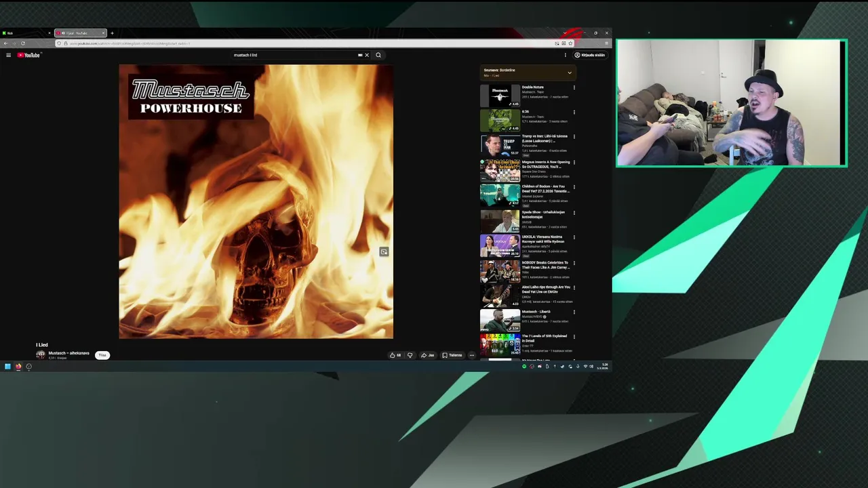The height and width of the screenshot is (488, 868).
Task: Open options menu for 6:36 video
Action: 574,113
